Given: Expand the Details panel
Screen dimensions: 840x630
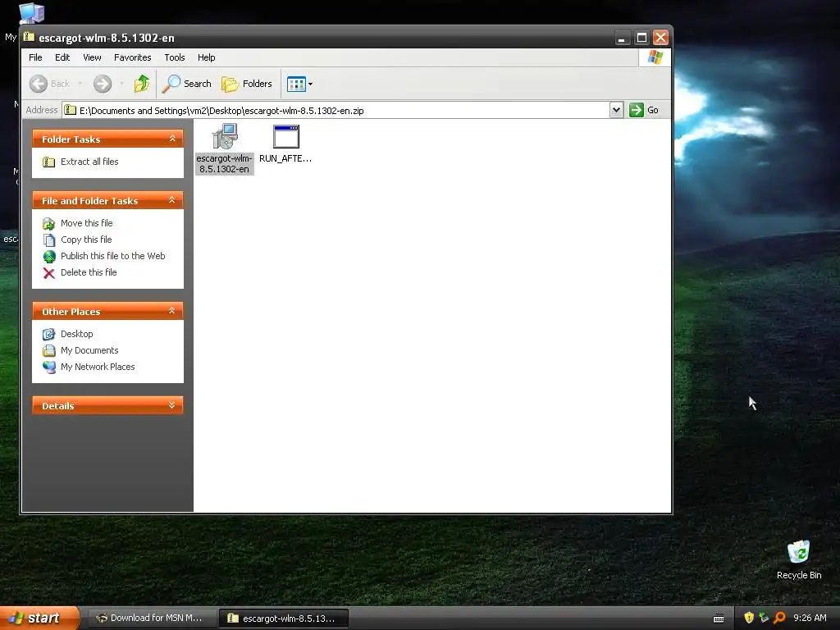Looking at the screenshot, I should point(172,405).
